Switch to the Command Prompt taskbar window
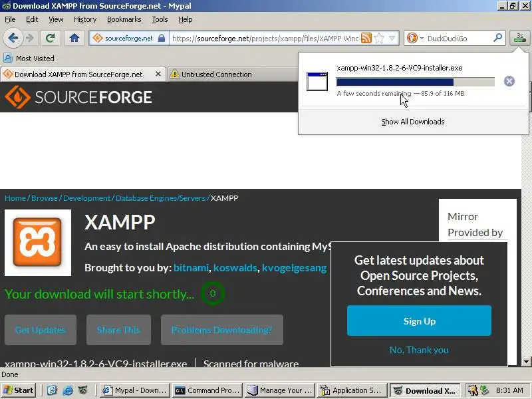This screenshot has width=532, height=399. pos(207,390)
